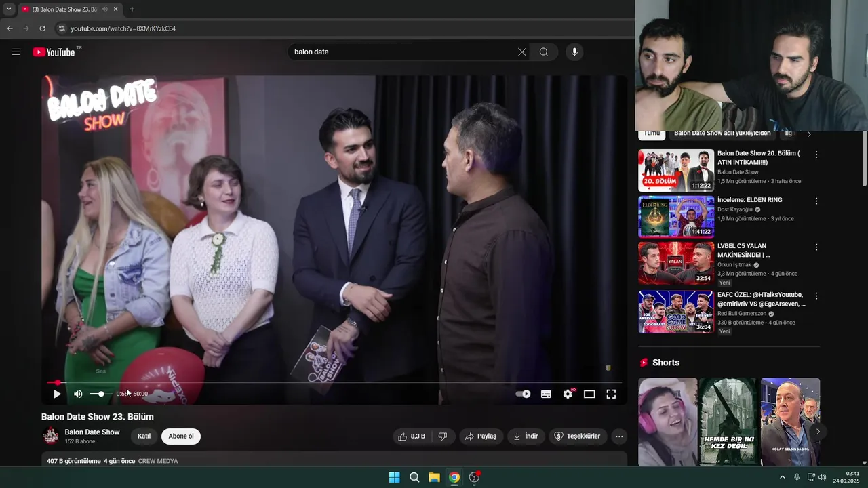Open the tab search dropdown arrow
This screenshot has width=868, height=488.
[8, 9]
